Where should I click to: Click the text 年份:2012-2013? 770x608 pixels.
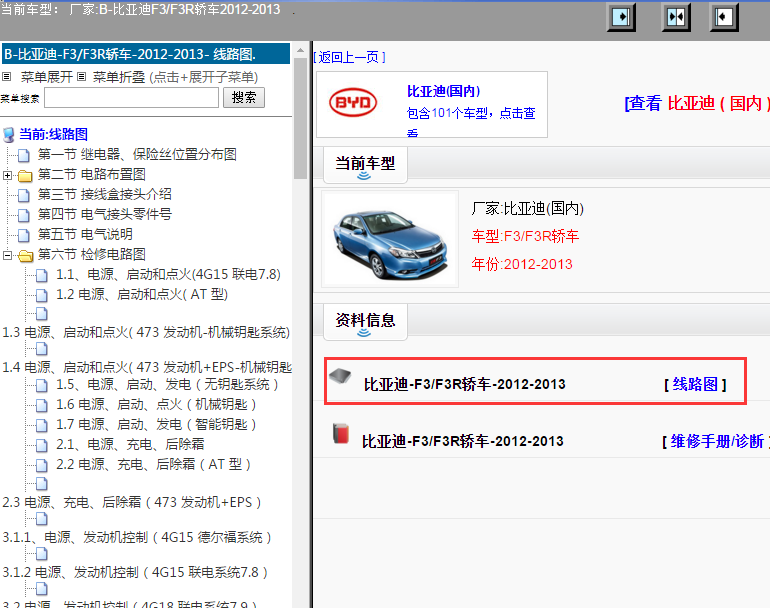pos(522,264)
